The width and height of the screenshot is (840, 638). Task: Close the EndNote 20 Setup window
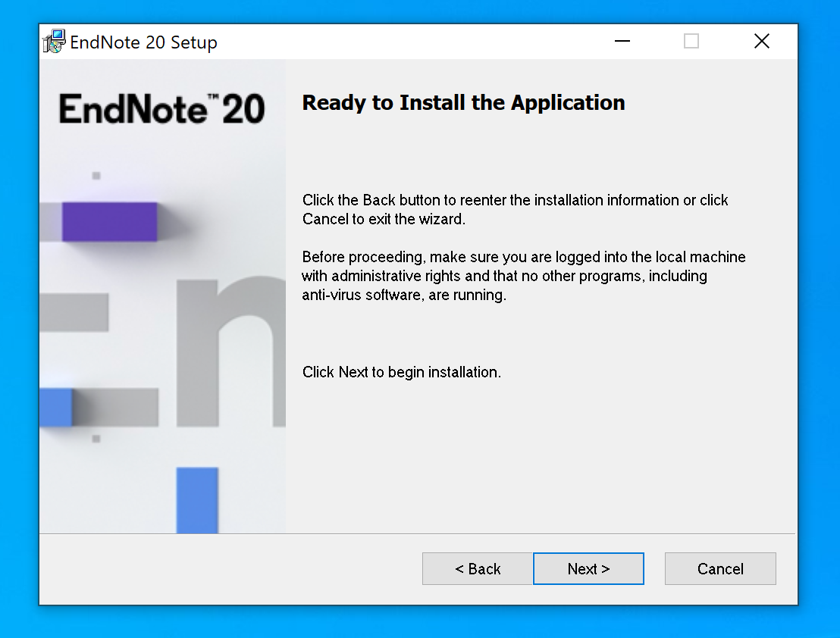click(762, 42)
